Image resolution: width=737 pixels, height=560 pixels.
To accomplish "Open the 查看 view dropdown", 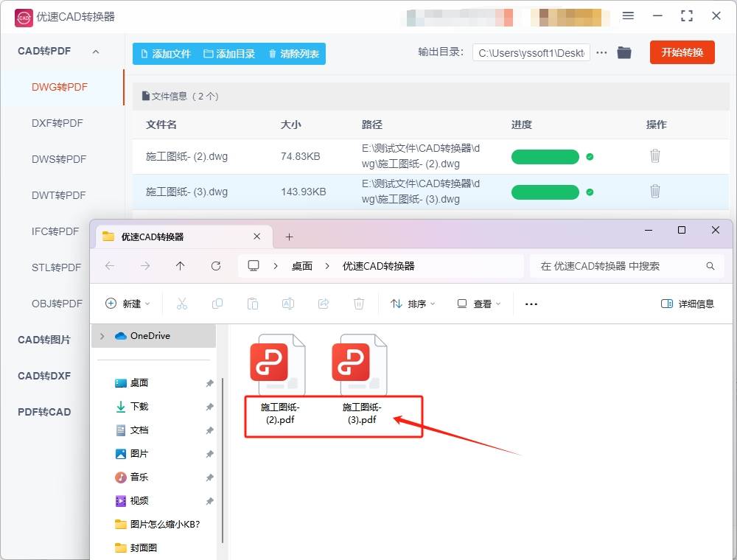I will click(x=478, y=303).
